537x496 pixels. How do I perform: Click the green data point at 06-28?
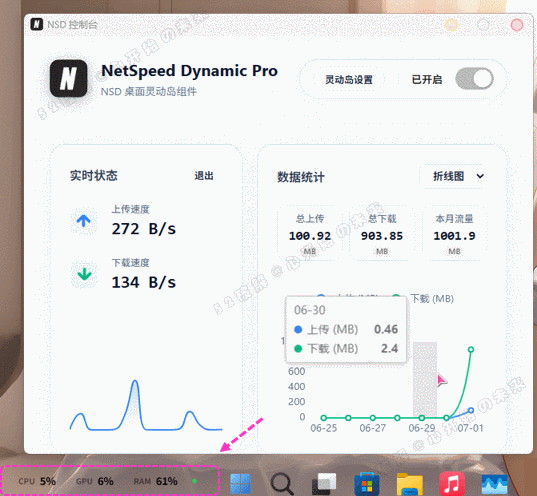(397, 418)
